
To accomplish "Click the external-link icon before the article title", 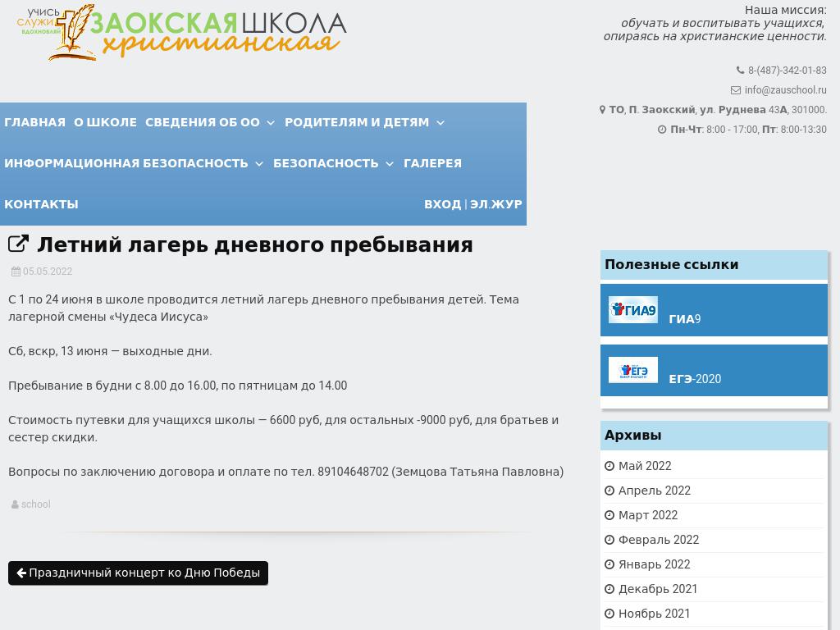I will [x=18, y=244].
